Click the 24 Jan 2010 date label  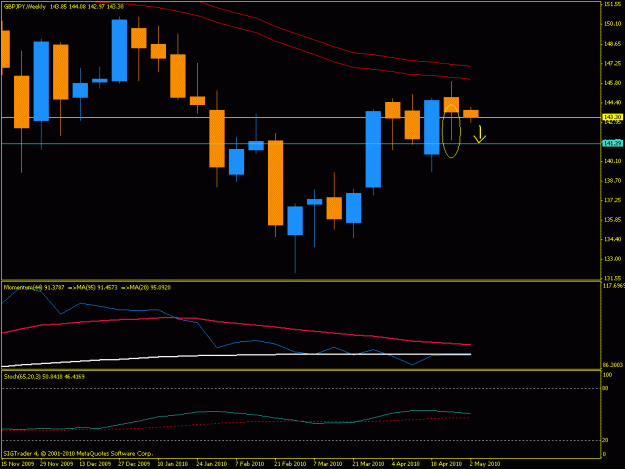(212, 464)
